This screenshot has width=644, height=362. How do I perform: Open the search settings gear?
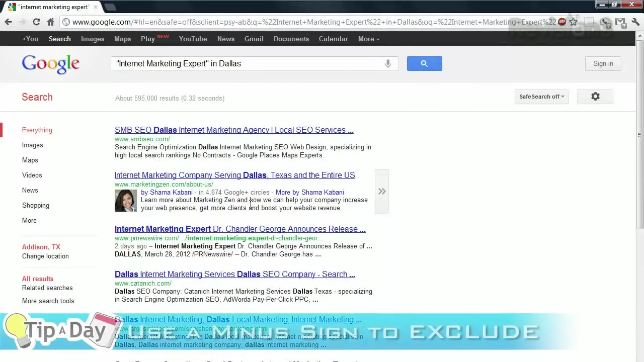tap(595, 97)
